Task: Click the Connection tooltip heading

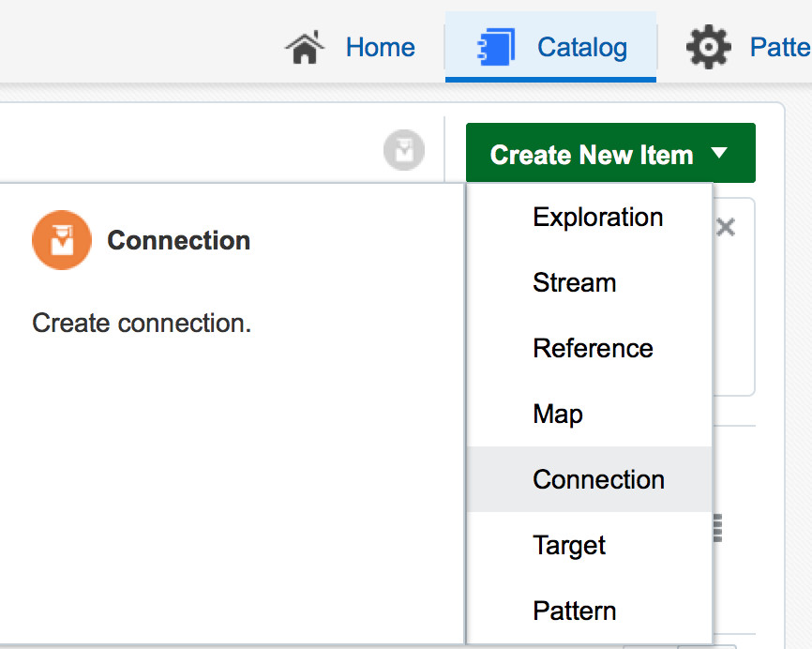Action: [179, 240]
